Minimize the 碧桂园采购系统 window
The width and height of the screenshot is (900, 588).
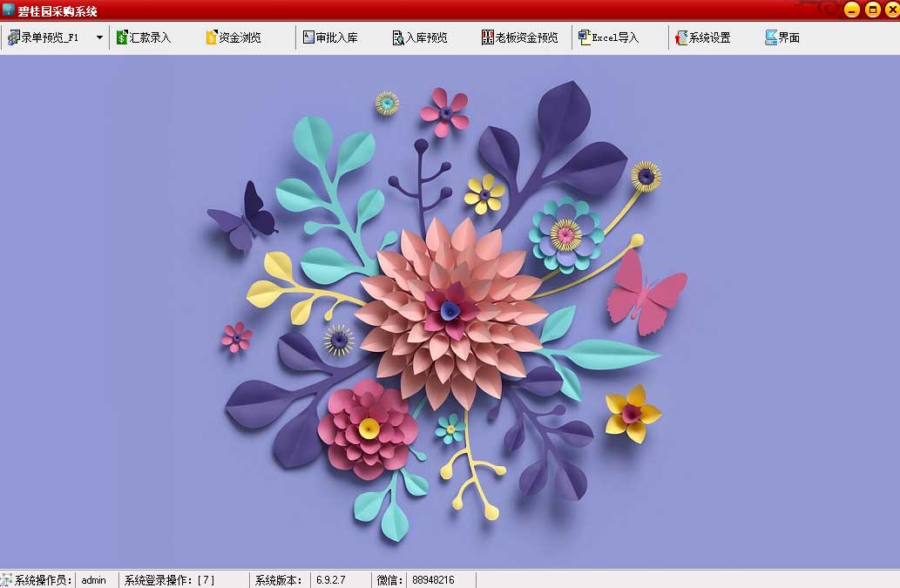click(x=852, y=10)
